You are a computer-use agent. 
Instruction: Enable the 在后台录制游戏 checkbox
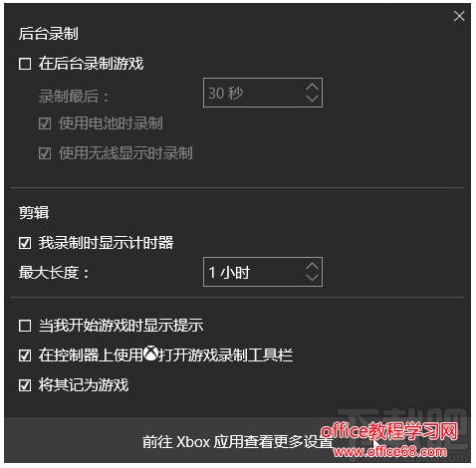[x=25, y=64]
